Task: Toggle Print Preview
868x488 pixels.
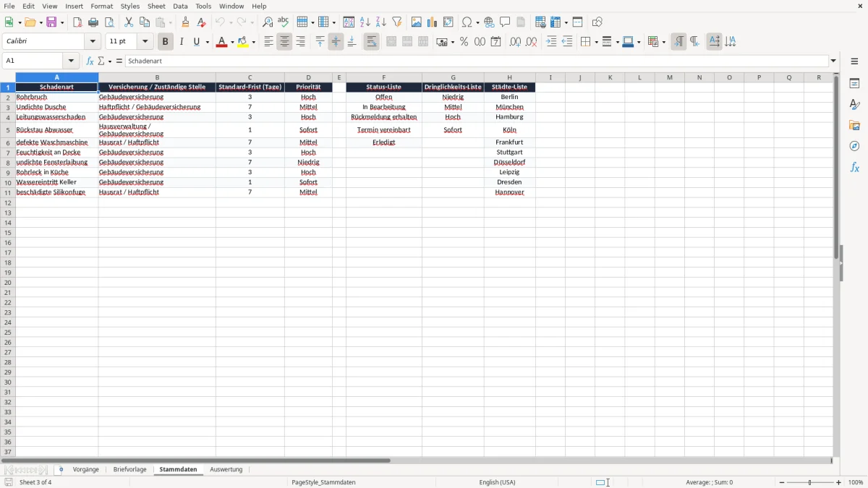Action: [109, 22]
